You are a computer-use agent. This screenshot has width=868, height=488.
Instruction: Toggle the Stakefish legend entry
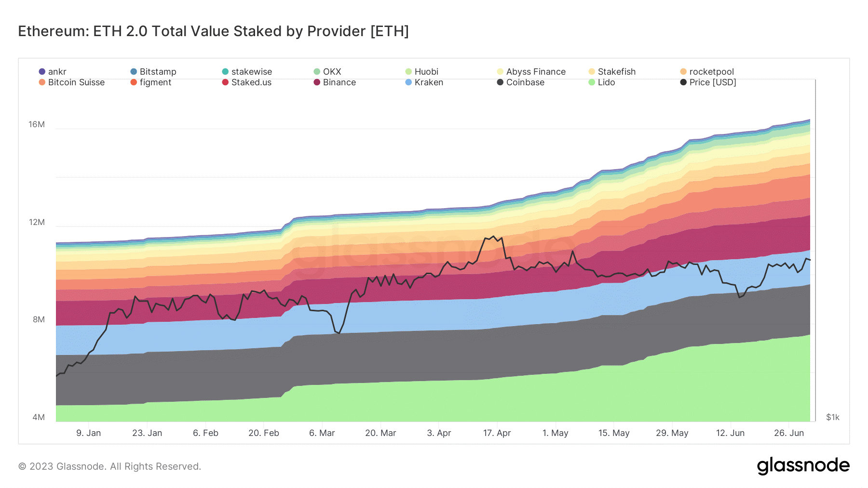[x=612, y=72]
